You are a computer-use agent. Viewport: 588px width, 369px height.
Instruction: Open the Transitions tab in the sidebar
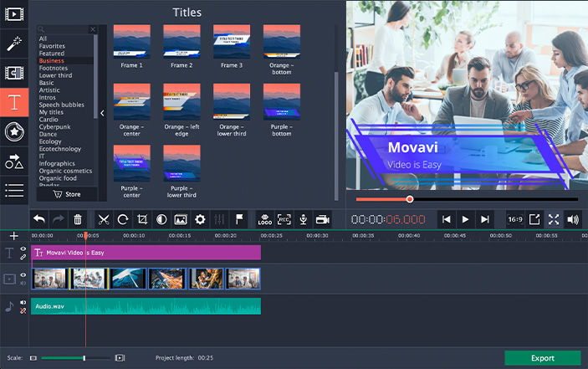14,73
